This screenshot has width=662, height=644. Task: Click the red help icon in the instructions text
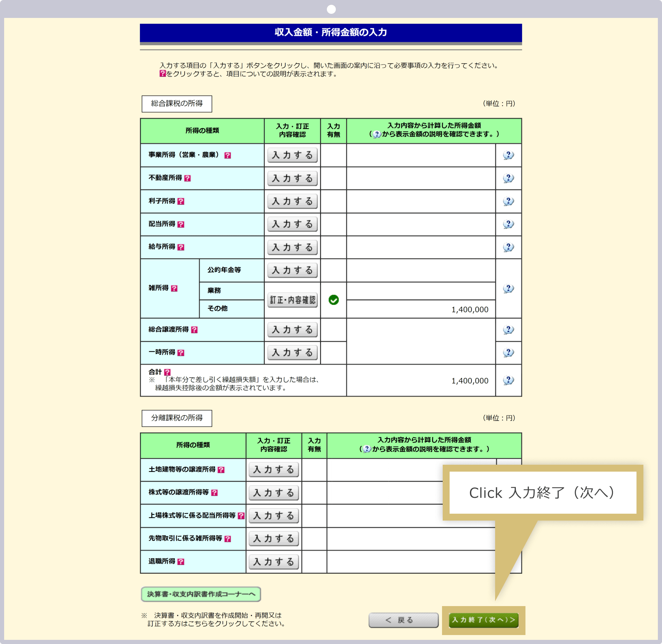click(162, 73)
